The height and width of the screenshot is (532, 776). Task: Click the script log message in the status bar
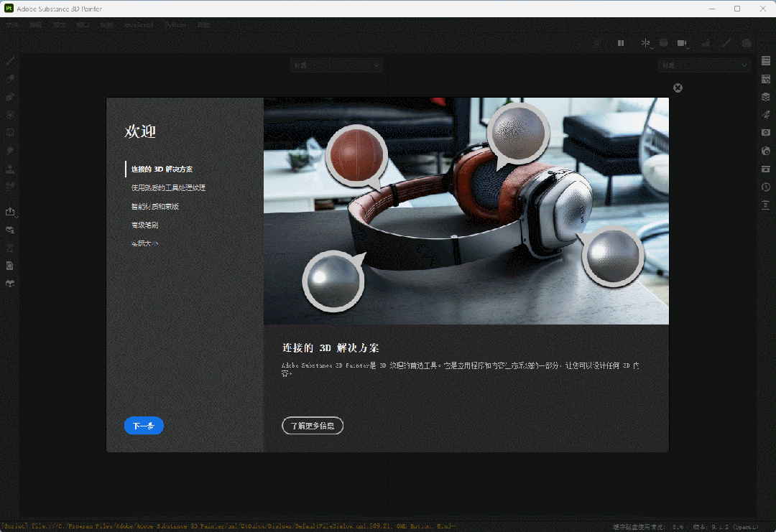coord(229,526)
